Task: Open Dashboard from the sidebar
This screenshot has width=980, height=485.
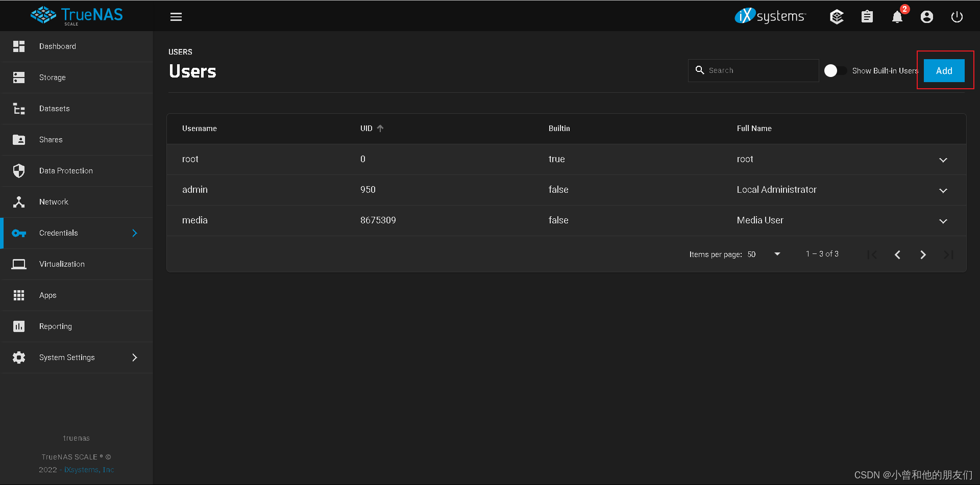Action: pos(78,46)
